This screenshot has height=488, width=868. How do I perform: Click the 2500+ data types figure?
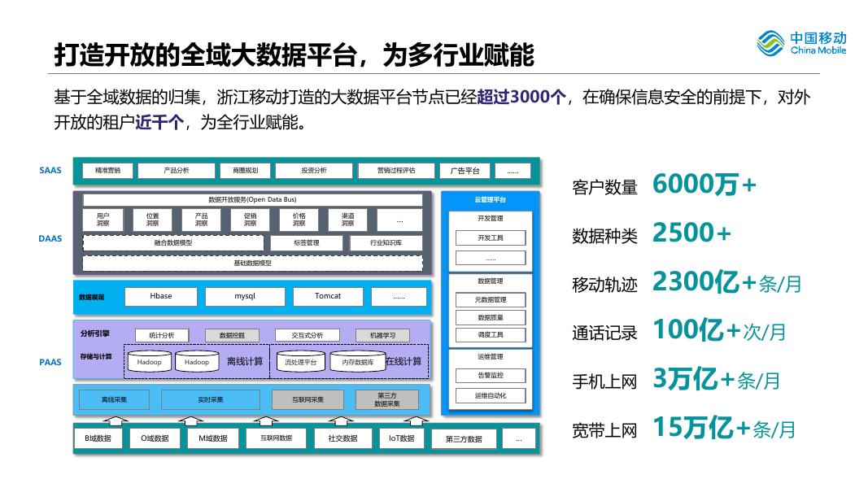coord(692,233)
